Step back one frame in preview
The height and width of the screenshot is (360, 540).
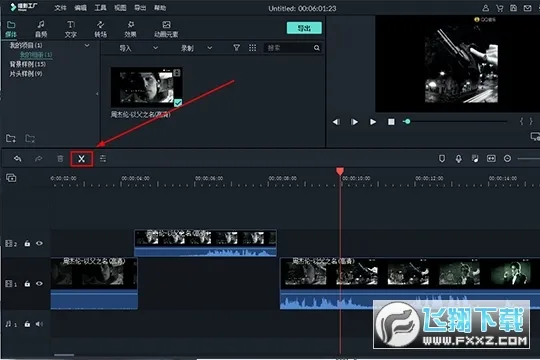click(x=336, y=122)
